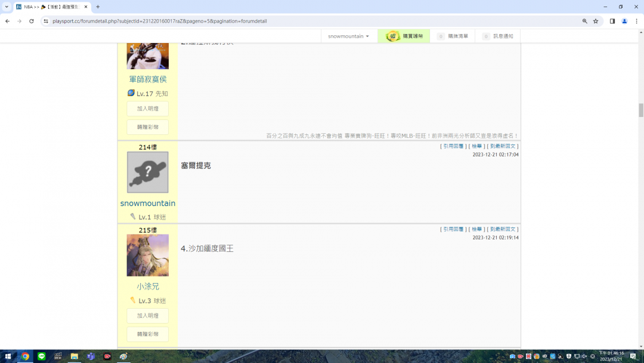Click the level badge icon beside Lv.17
The height and width of the screenshot is (363, 644).
coord(131,93)
